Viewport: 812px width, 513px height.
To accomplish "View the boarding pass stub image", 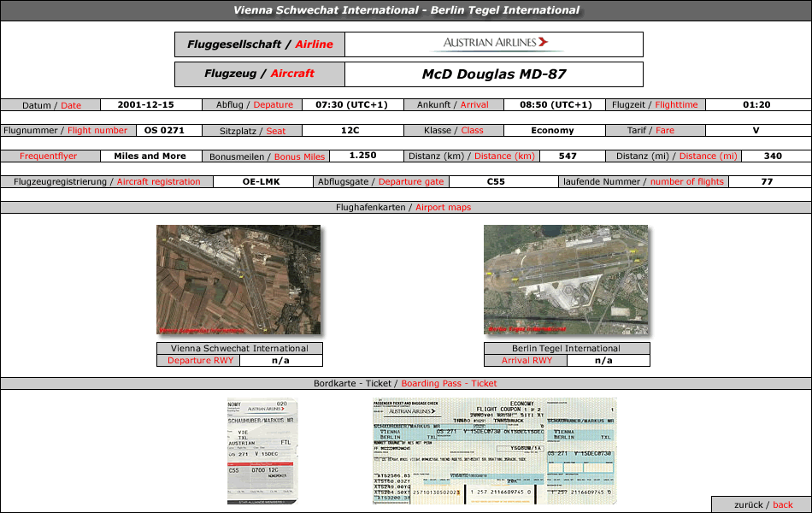I will [262, 451].
